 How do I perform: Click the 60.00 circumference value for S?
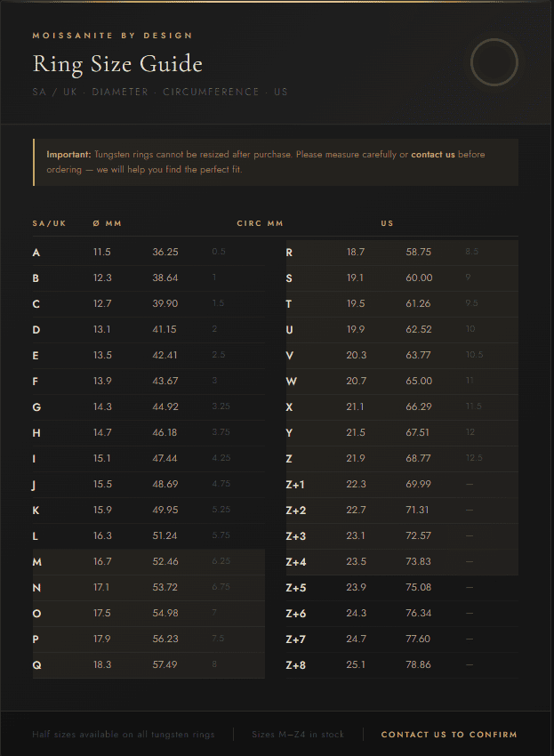[x=419, y=278]
